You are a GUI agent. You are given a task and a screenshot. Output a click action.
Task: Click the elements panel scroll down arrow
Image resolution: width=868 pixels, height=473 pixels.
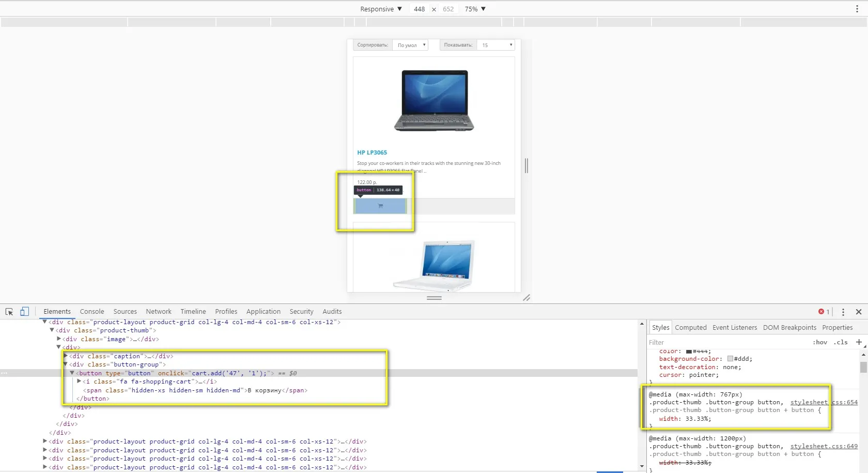[642, 467]
